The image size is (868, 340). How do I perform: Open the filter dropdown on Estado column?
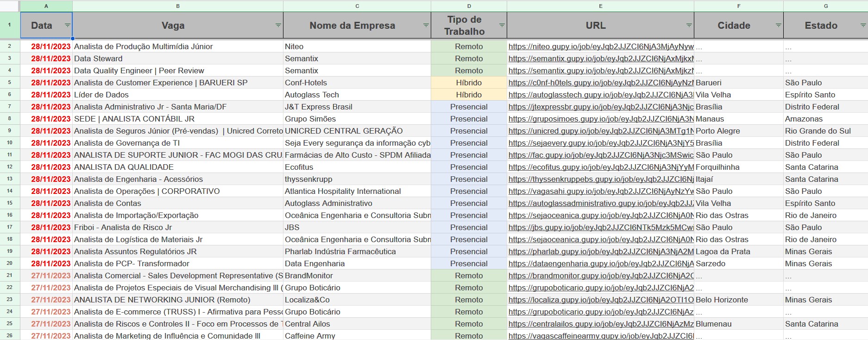(863, 26)
